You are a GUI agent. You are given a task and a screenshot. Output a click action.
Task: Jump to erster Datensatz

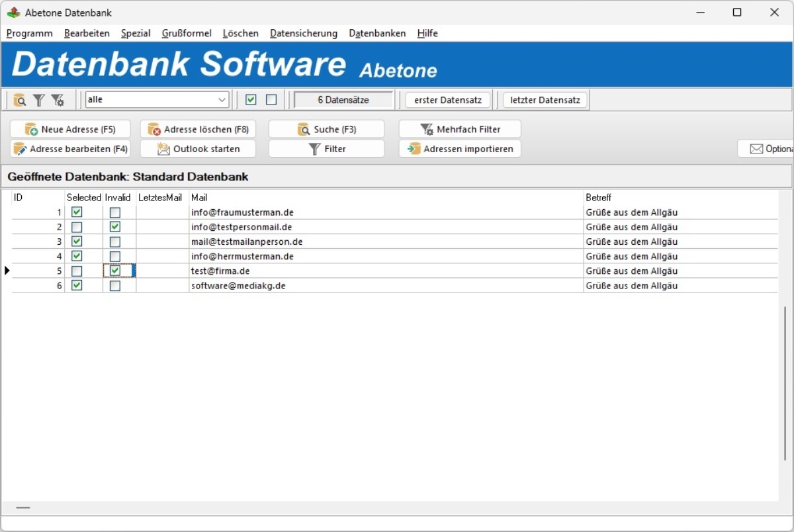(x=448, y=100)
